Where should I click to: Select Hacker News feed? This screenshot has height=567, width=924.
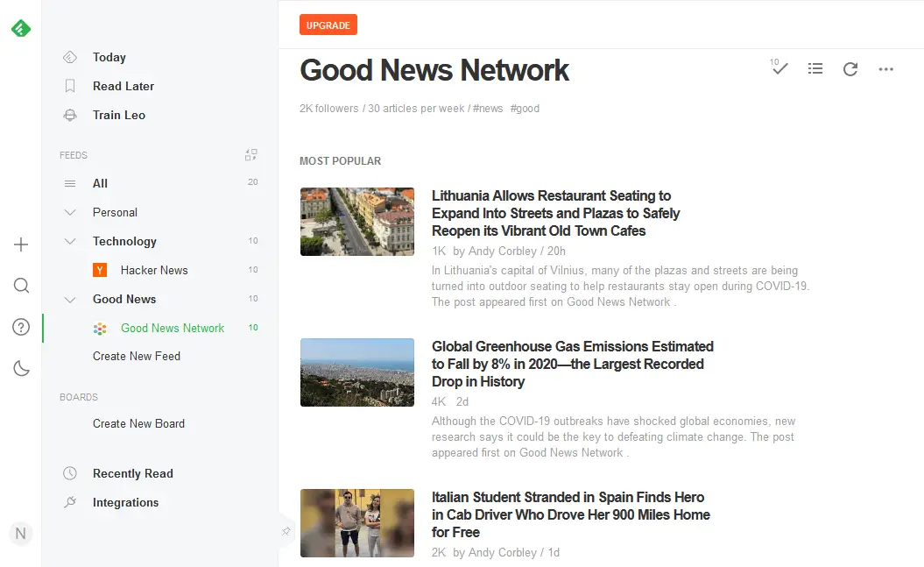tap(154, 270)
